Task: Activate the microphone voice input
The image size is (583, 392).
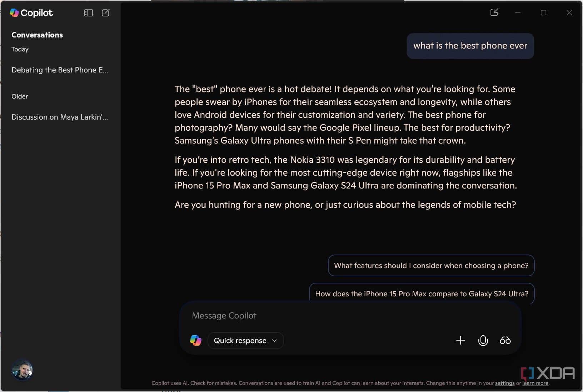Action: click(483, 341)
